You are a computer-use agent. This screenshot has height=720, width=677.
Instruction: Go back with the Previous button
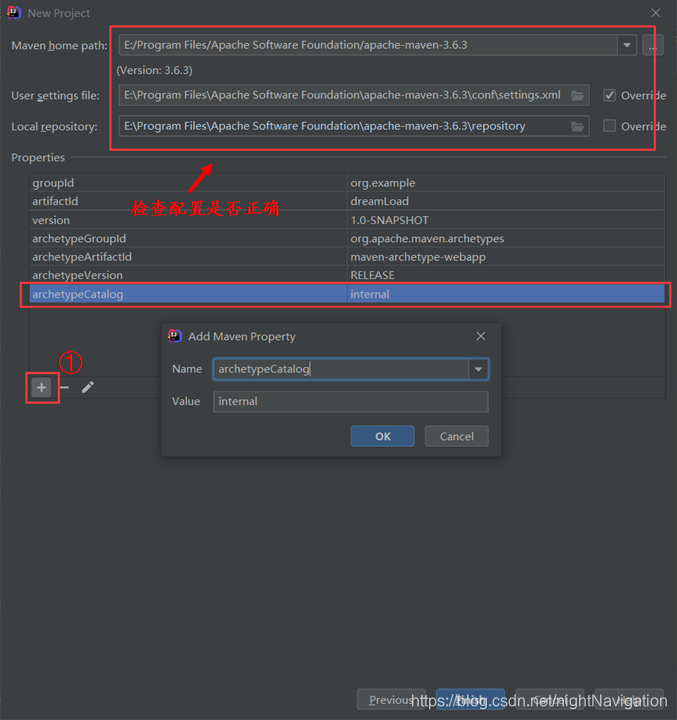[391, 699]
